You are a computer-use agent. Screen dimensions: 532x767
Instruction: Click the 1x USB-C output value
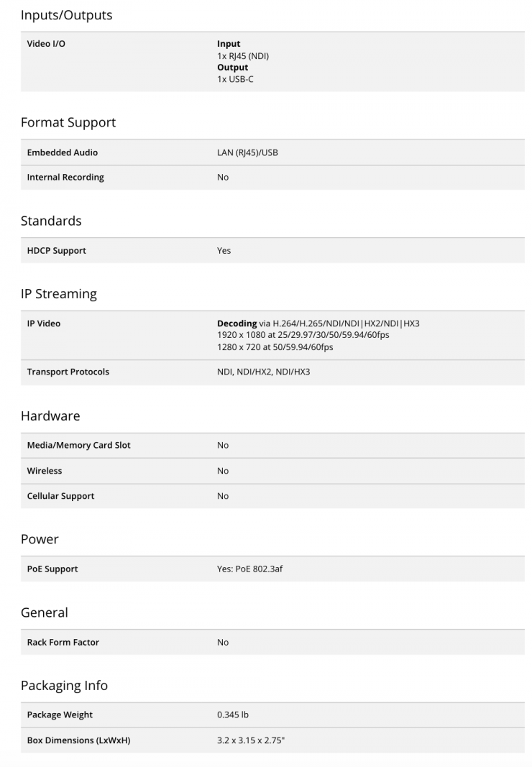click(x=235, y=79)
